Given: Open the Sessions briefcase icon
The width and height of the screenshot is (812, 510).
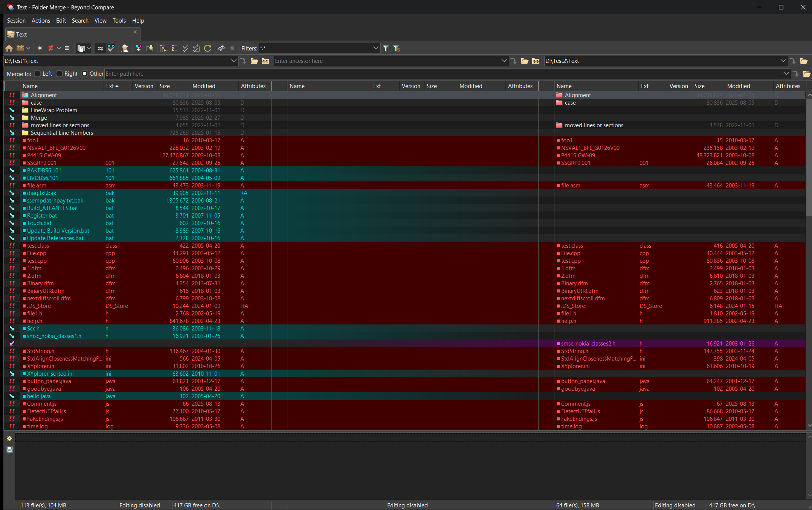Looking at the screenshot, I should pos(20,48).
